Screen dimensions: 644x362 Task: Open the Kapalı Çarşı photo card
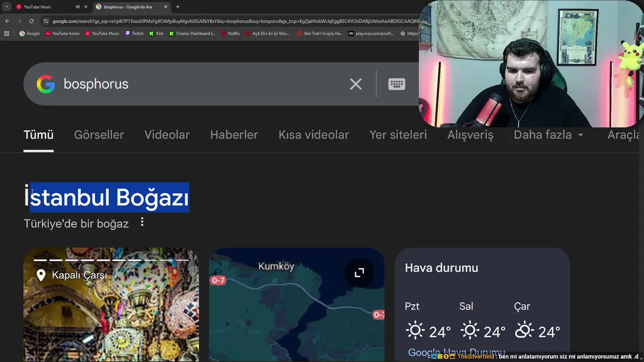point(111,305)
